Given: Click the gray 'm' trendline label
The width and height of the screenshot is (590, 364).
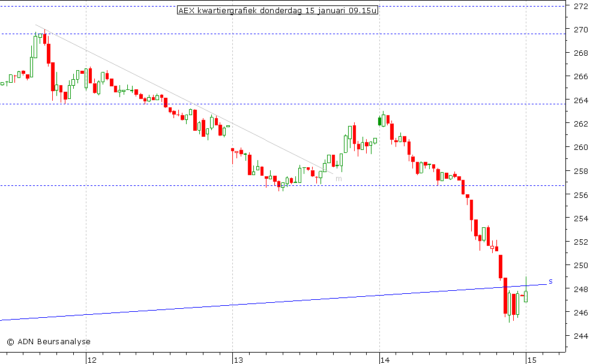Looking at the screenshot, I should [x=339, y=179].
